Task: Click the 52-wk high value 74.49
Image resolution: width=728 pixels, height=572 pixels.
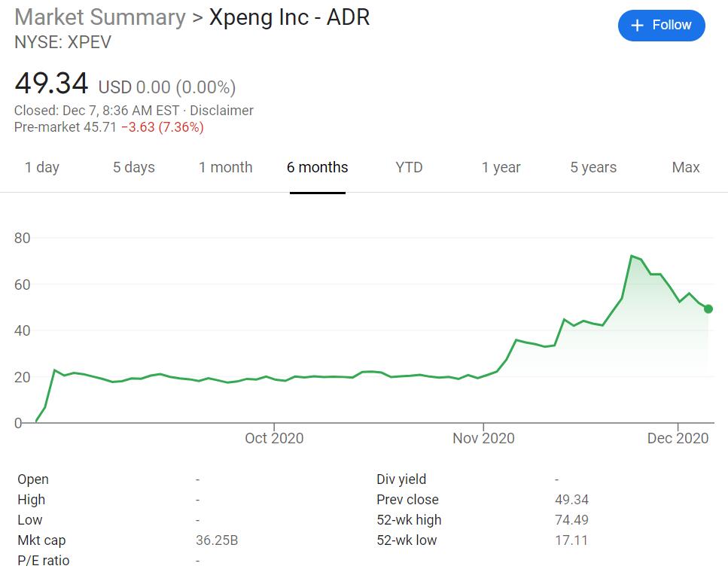Action: coord(571,520)
